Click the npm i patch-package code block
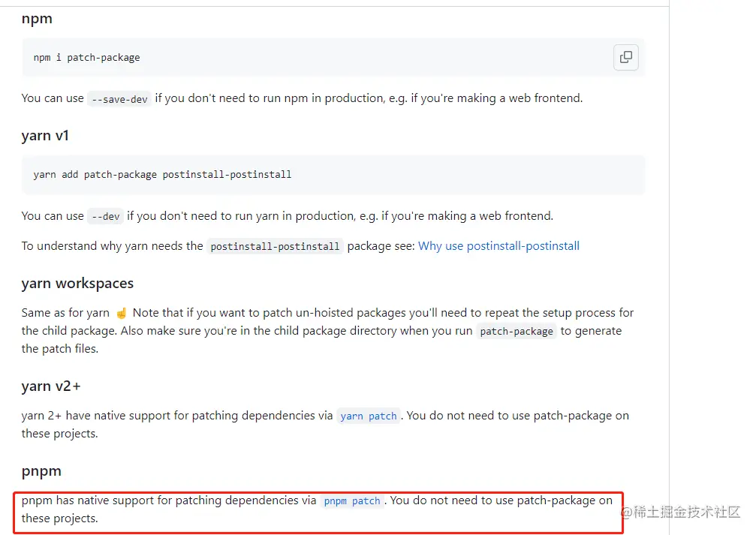Image resolution: width=756 pixels, height=535 pixels. click(x=86, y=58)
